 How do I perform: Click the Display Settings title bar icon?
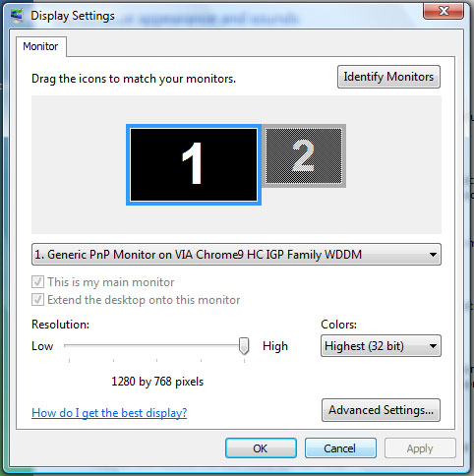[17, 16]
